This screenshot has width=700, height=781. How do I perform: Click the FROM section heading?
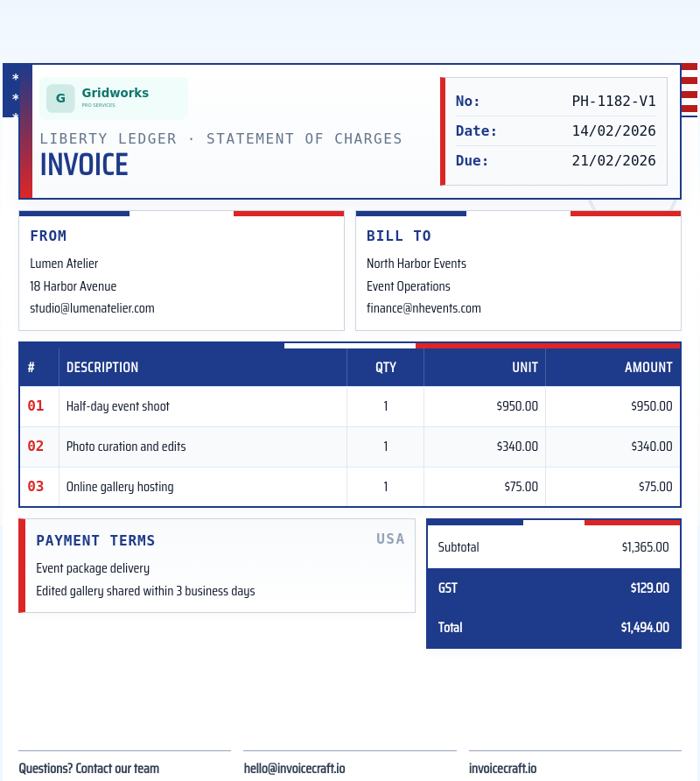(x=48, y=236)
